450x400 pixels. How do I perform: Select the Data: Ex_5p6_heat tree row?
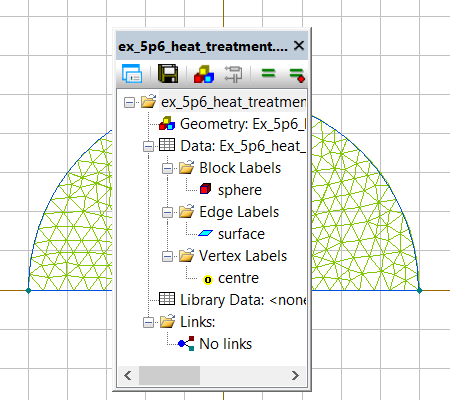(243, 146)
